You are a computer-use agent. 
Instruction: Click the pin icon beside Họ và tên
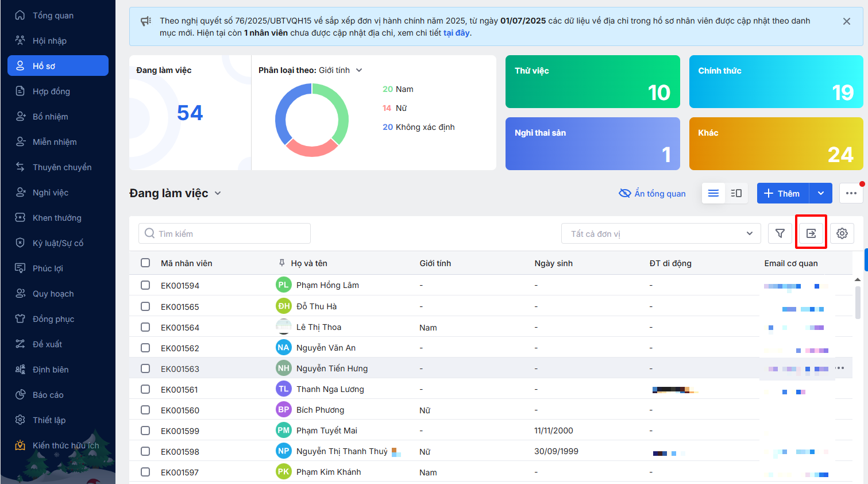click(281, 263)
